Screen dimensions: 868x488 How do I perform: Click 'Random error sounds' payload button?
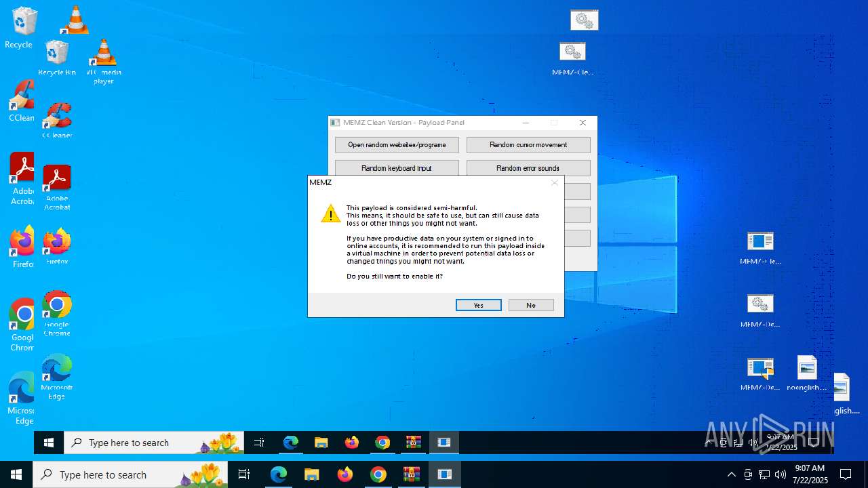tap(528, 168)
